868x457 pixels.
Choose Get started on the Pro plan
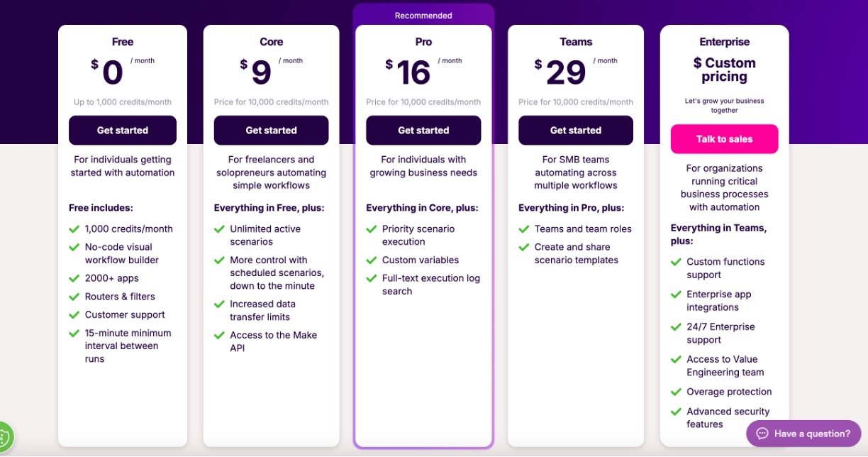(x=423, y=131)
